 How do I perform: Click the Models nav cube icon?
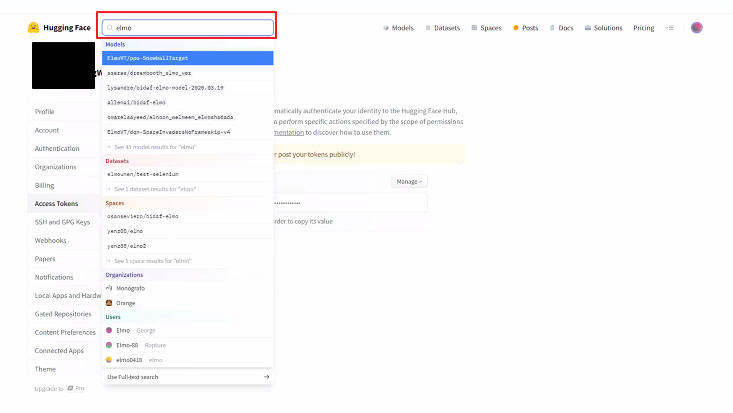386,28
